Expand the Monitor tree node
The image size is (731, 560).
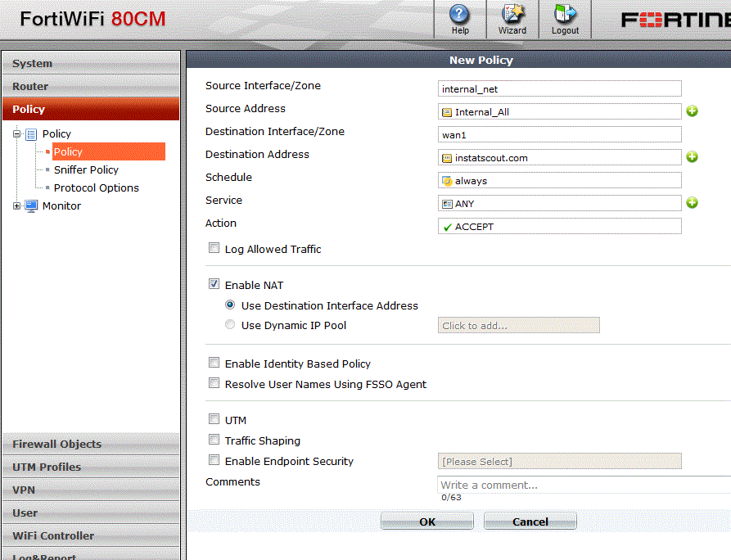[17, 205]
